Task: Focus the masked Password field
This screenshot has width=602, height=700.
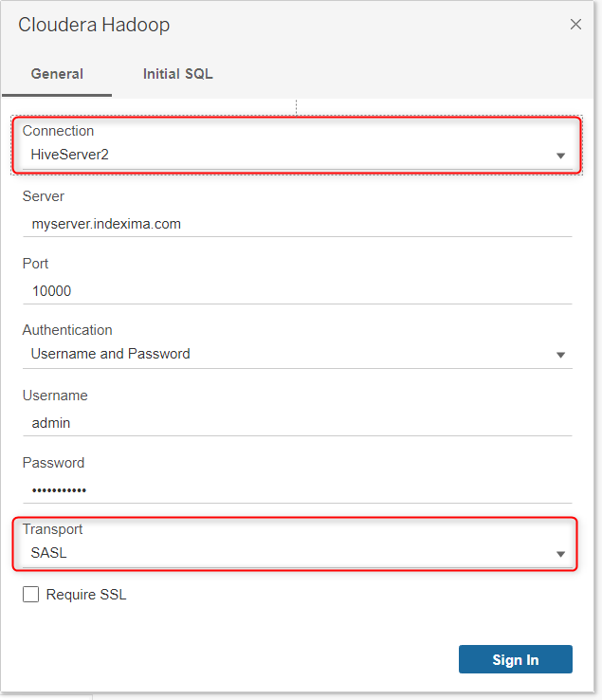Action: pyautogui.click(x=297, y=490)
